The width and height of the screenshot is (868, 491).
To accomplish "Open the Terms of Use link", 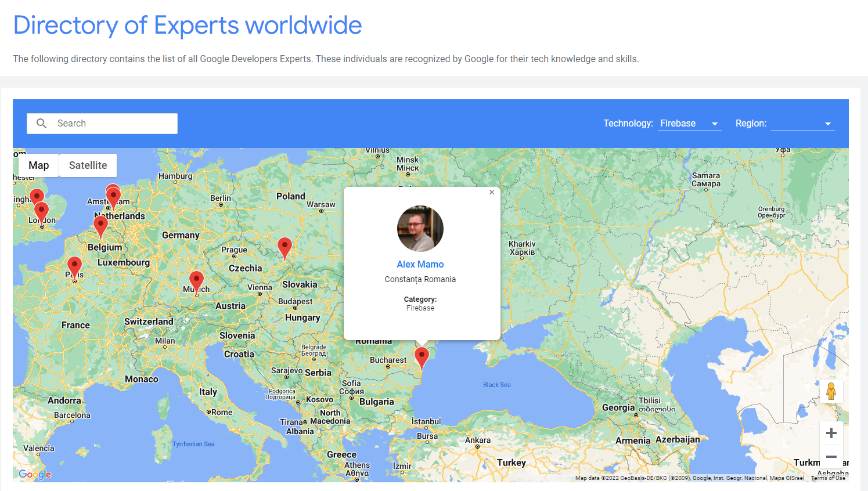I will point(828,478).
